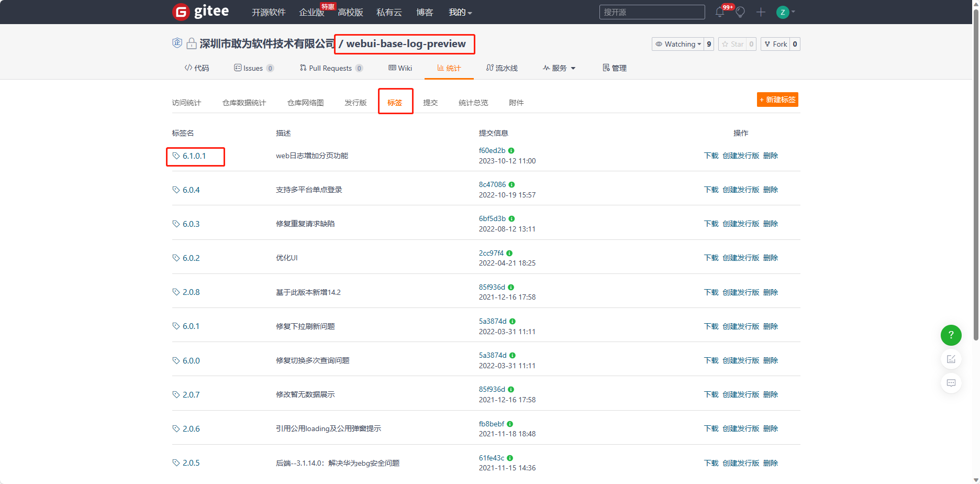980x484 pixels.
Task: Open the notifications bell
Action: click(x=720, y=12)
